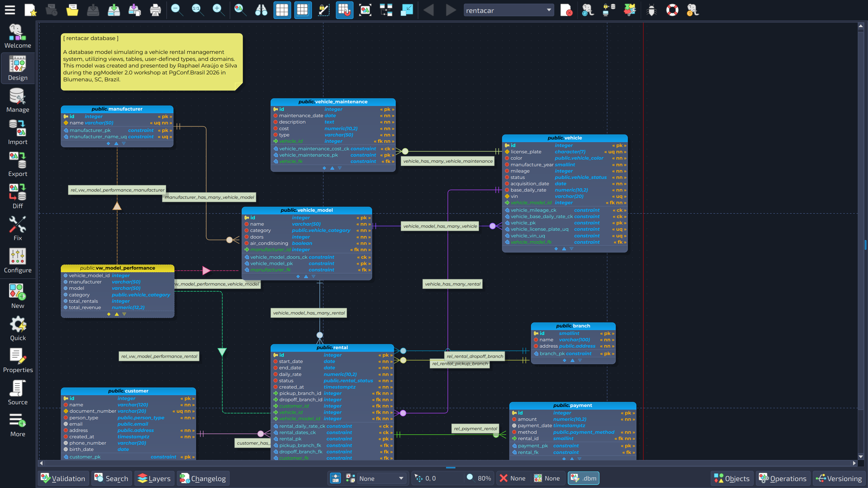Open the Diff tool in sidebar
868x488 pixels.
coord(17,197)
